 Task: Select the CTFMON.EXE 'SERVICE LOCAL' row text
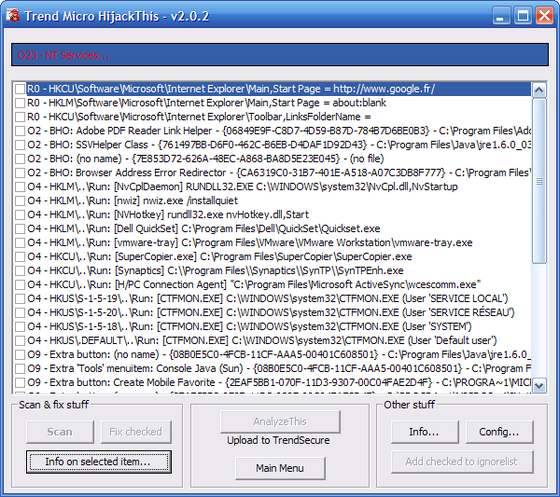pyautogui.click(x=268, y=298)
